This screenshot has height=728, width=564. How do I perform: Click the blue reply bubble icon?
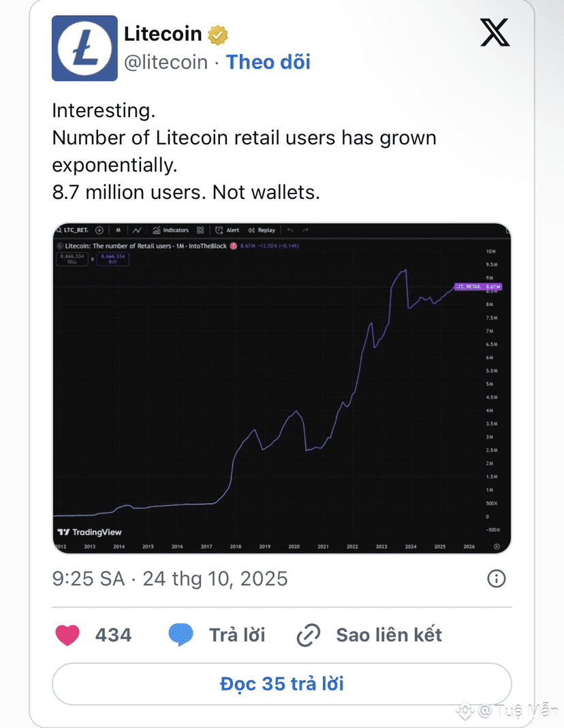pyautogui.click(x=181, y=635)
